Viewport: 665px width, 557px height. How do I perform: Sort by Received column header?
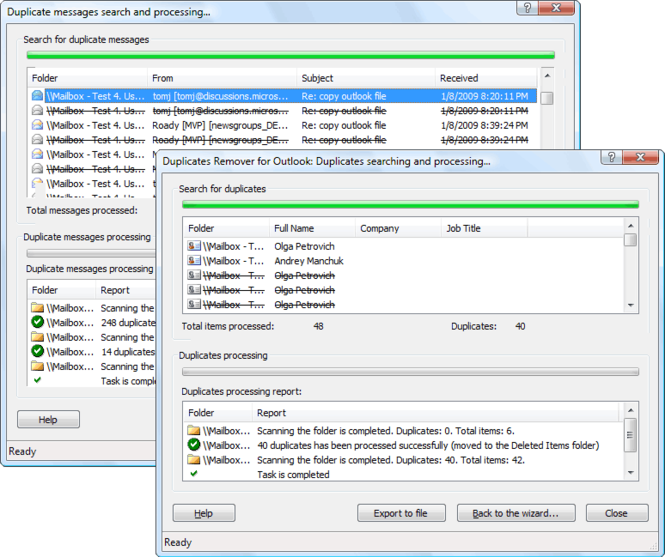[x=486, y=78]
